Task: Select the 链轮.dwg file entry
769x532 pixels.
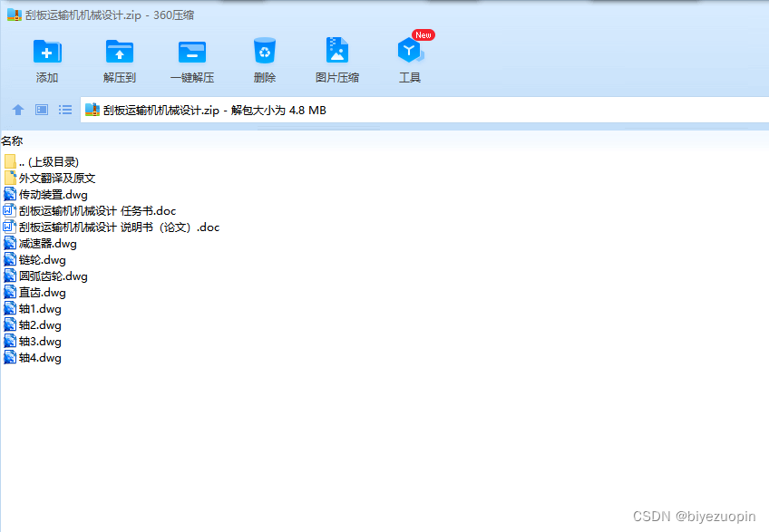Action: tap(38, 259)
